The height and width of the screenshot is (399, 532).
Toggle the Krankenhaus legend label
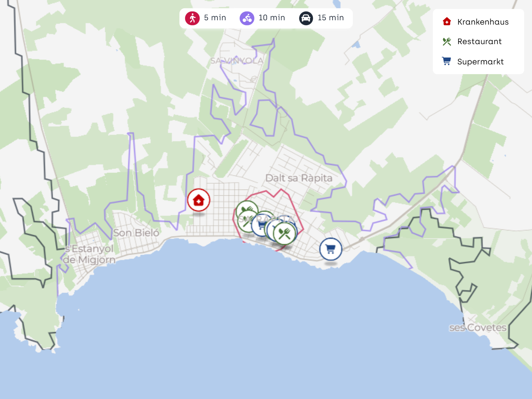click(x=483, y=22)
